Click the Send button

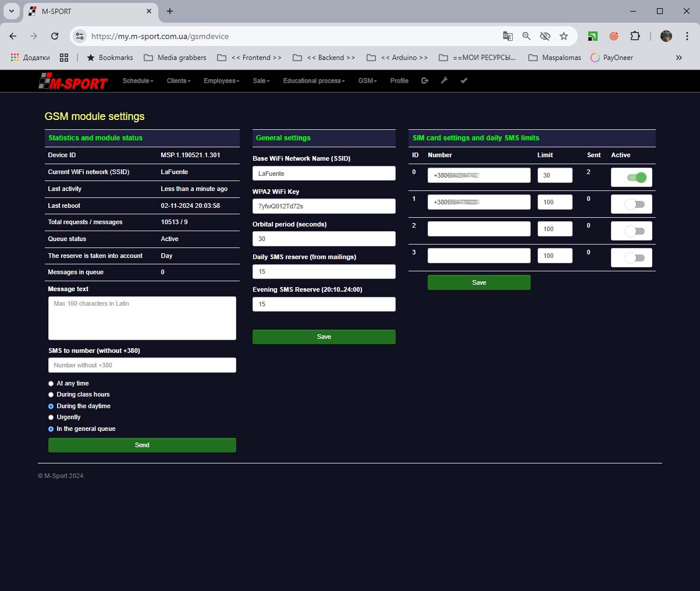tap(142, 445)
